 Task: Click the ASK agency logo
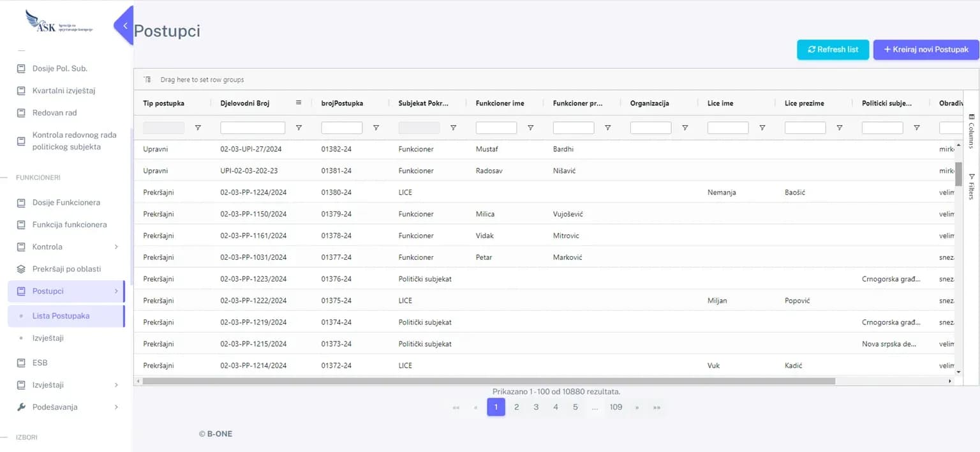click(59, 22)
